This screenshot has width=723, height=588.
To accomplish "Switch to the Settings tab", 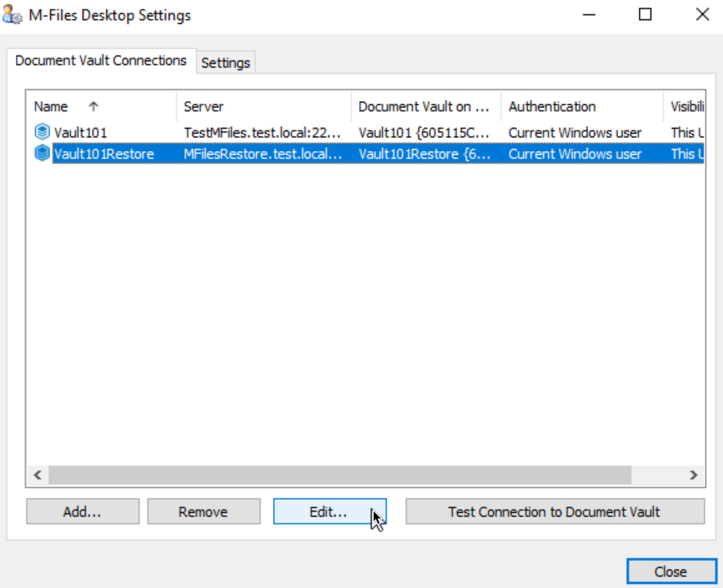I will (226, 63).
